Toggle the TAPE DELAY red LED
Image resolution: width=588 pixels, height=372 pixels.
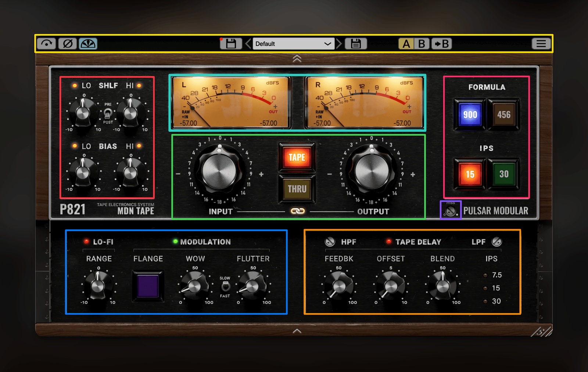coord(388,242)
